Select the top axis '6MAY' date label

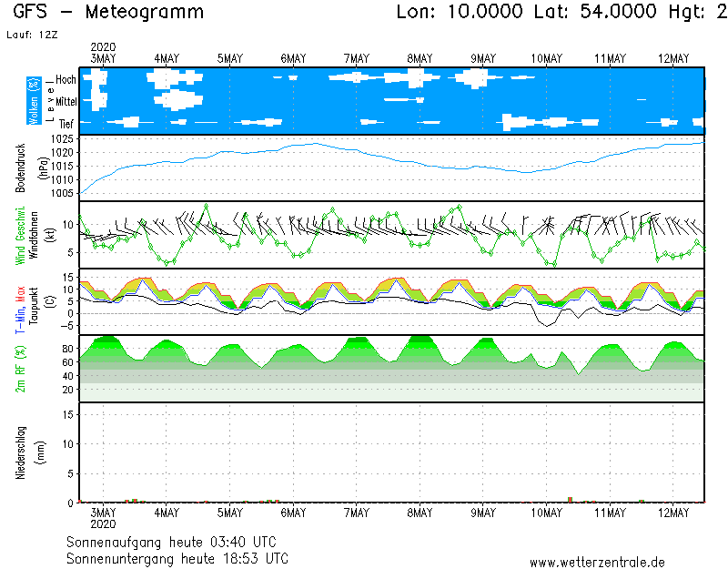click(x=293, y=58)
